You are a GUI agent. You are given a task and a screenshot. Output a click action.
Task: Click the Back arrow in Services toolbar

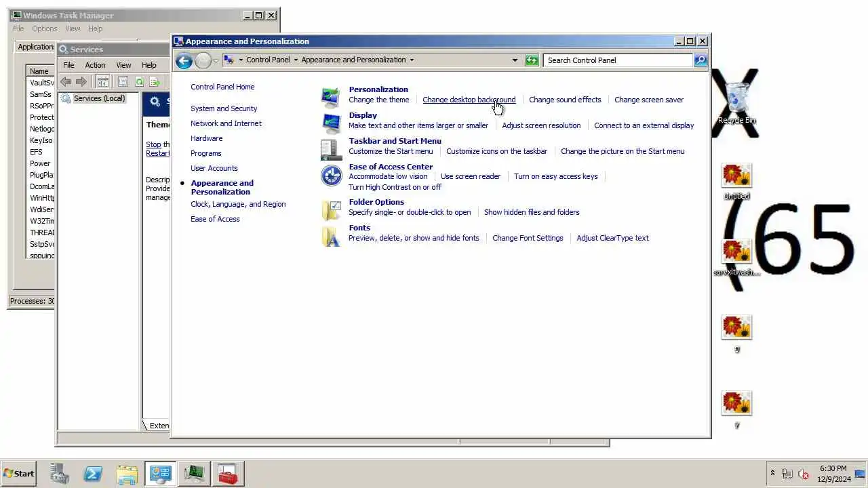point(66,82)
